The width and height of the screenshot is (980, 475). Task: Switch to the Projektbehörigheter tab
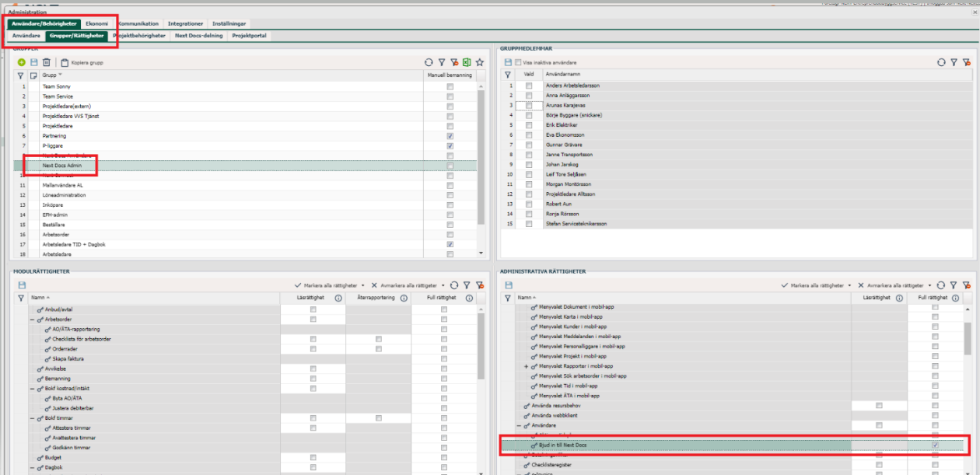[140, 36]
